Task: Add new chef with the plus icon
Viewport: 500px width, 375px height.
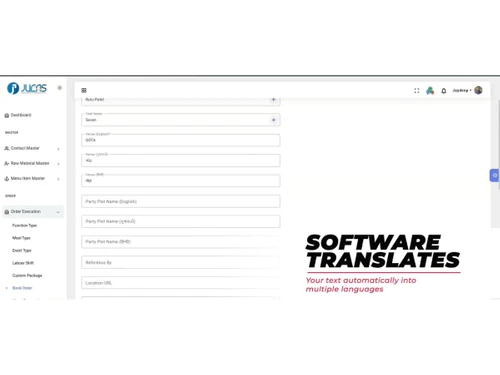Action: pos(273,120)
